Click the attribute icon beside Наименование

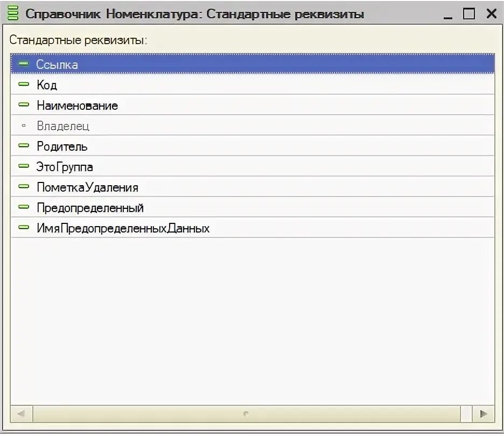click(24, 105)
